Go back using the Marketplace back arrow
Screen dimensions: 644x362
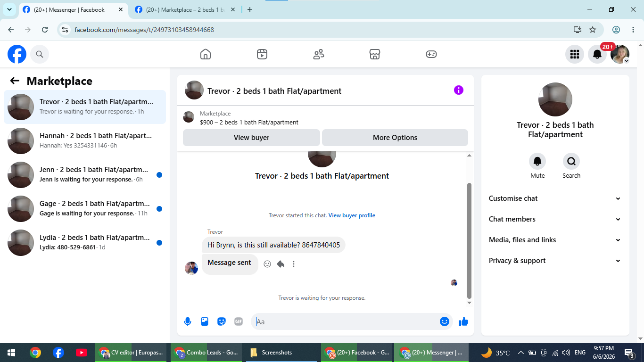tap(15, 81)
